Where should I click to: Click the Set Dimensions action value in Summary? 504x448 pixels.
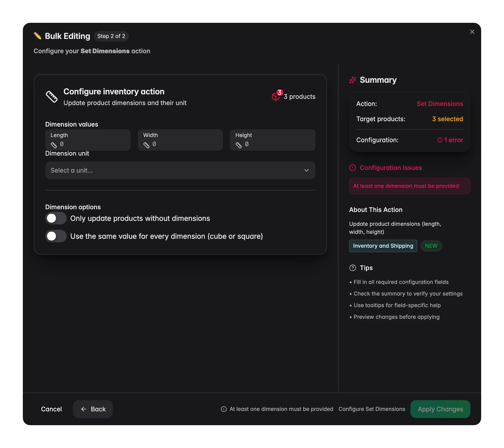click(x=440, y=104)
